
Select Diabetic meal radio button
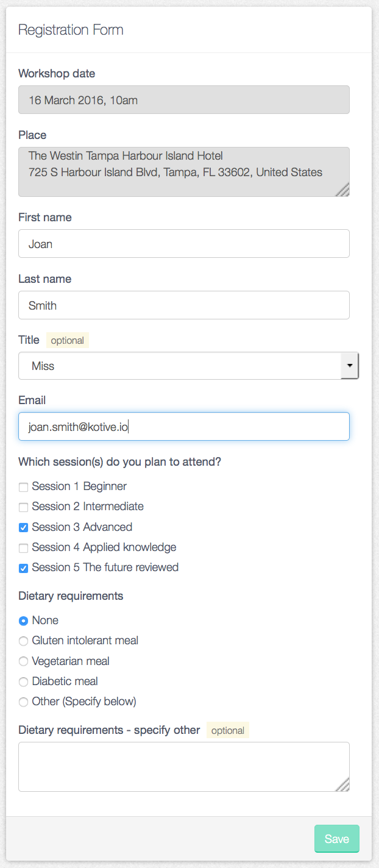coord(23,682)
